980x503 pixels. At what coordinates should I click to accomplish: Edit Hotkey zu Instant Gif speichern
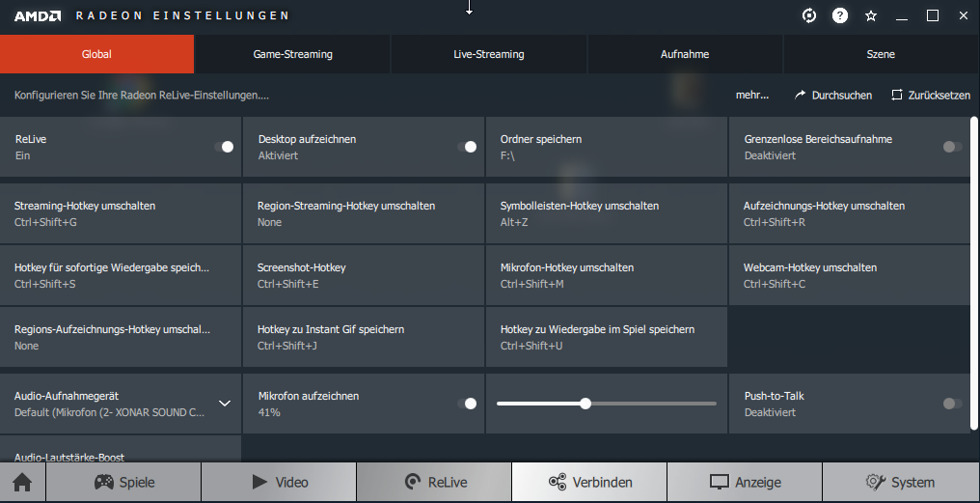coord(363,337)
